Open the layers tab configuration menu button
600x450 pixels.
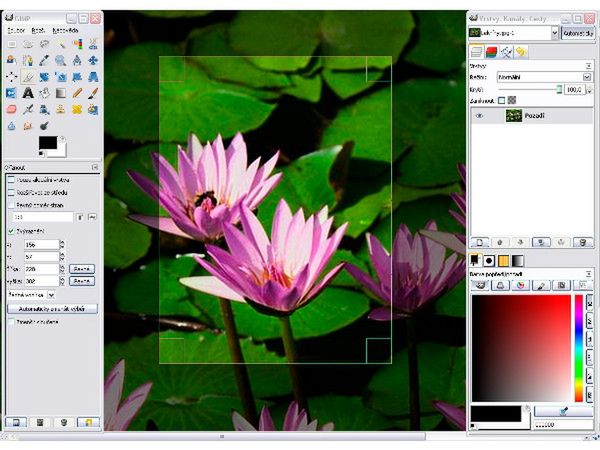(589, 66)
